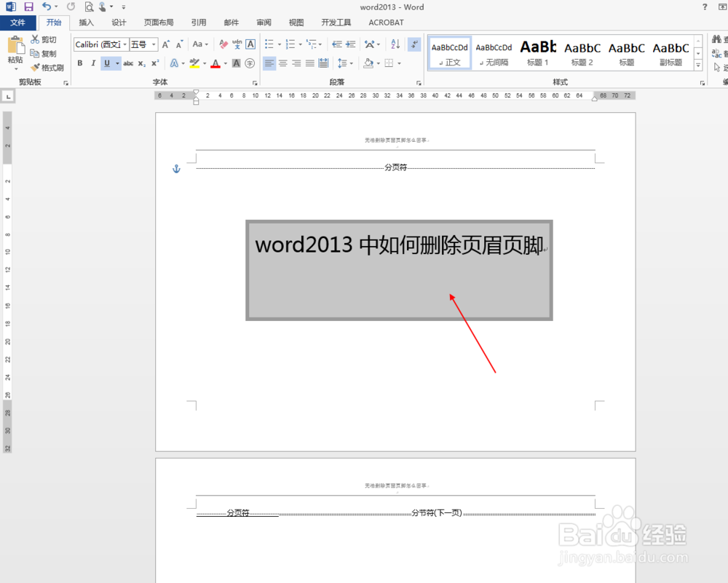728x583 pixels.
Task: Open the Calibri font name dropdown
Action: click(x=125, y=44)
